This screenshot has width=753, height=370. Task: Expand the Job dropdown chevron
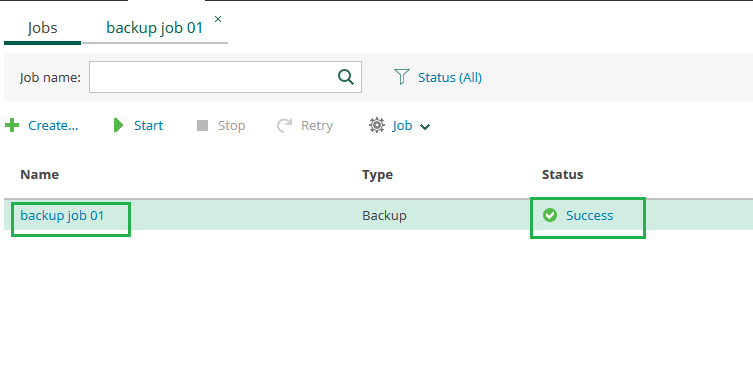[425, 127]
